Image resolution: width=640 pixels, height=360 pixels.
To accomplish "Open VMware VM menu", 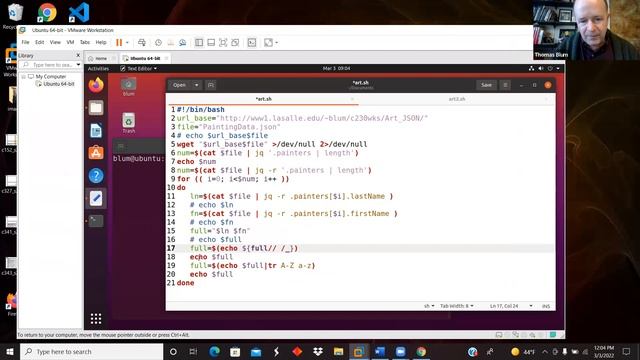I will pos(70,42).
